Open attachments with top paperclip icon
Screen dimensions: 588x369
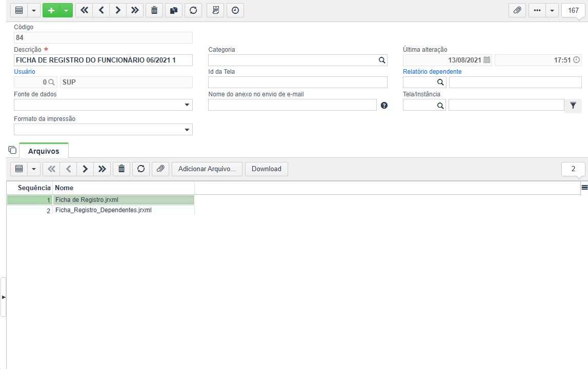517,10
